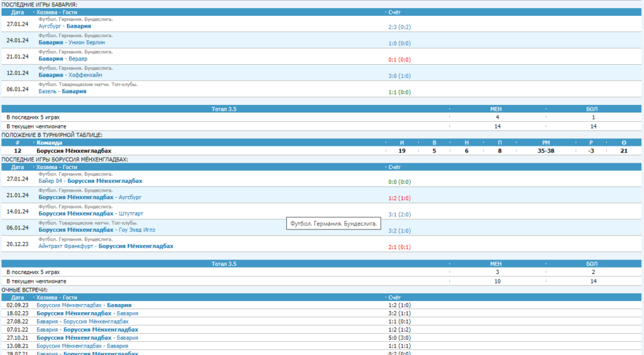Image resolution: width=644 pixels, height=355 pixels.
Task: Click score 3:0 (1:0) for Хоффенхайм match
Action: [399, 76]
